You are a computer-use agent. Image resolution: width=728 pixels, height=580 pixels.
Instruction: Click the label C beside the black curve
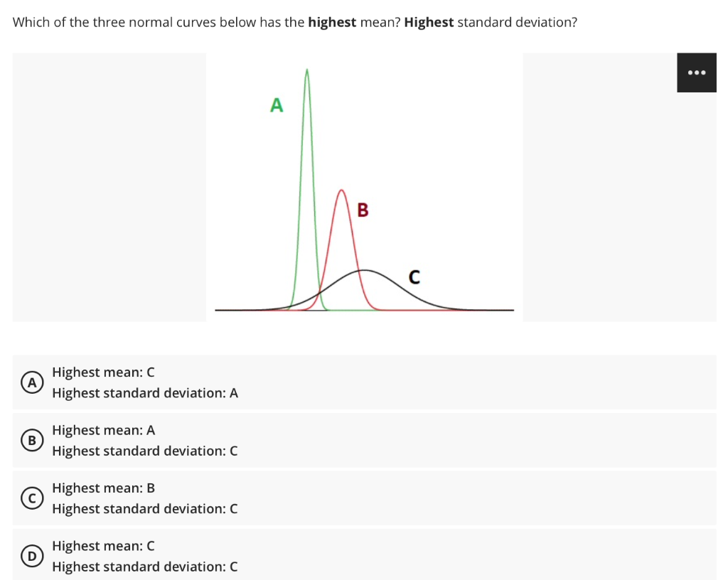click(x=414, y=276)
